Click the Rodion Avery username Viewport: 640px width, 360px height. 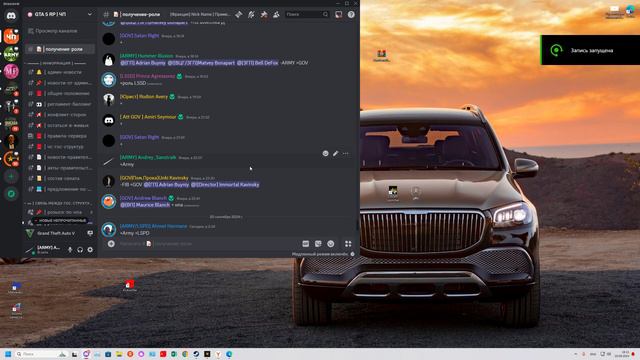coord(144,97)
